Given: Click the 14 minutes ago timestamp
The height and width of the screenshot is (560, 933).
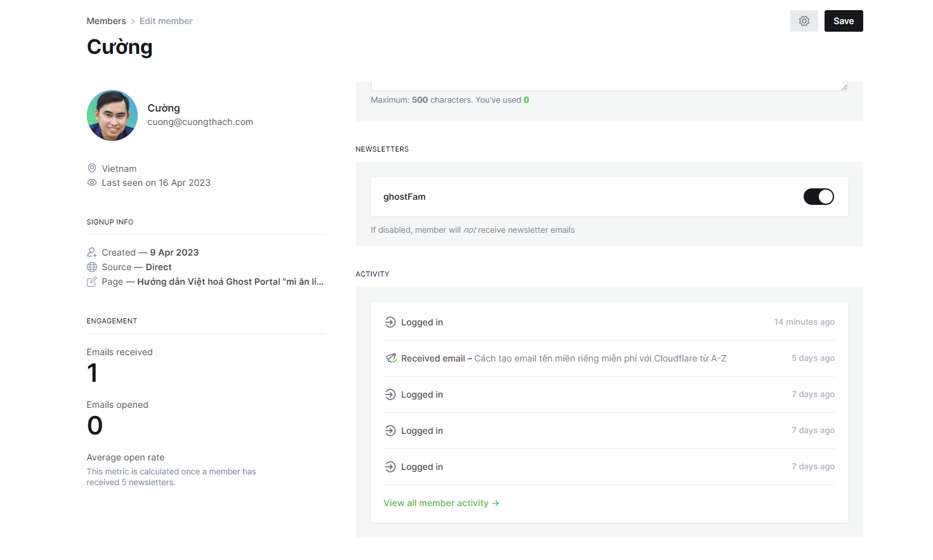Looking at the screenshot, I should pyautogui.click(x=804, y=322).
